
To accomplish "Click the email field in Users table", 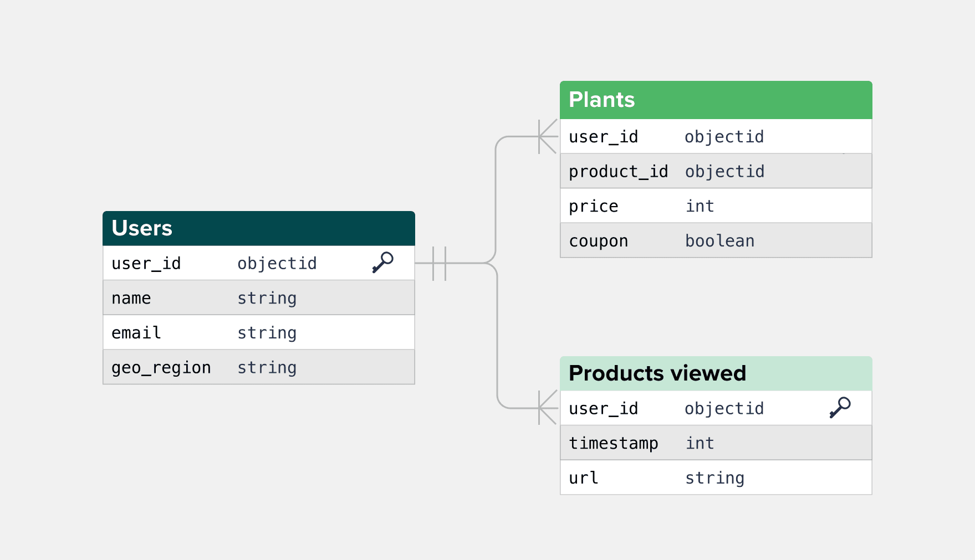I will 136,333.
